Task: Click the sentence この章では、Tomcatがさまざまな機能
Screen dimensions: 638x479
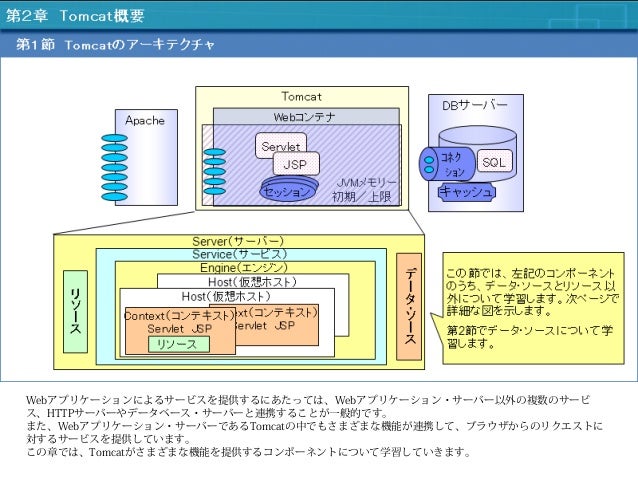Action: (x=249, y=452)
